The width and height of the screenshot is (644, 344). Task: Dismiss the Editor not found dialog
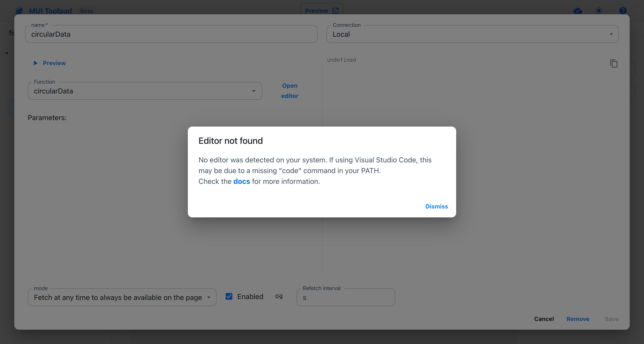[x=436, y=206]
